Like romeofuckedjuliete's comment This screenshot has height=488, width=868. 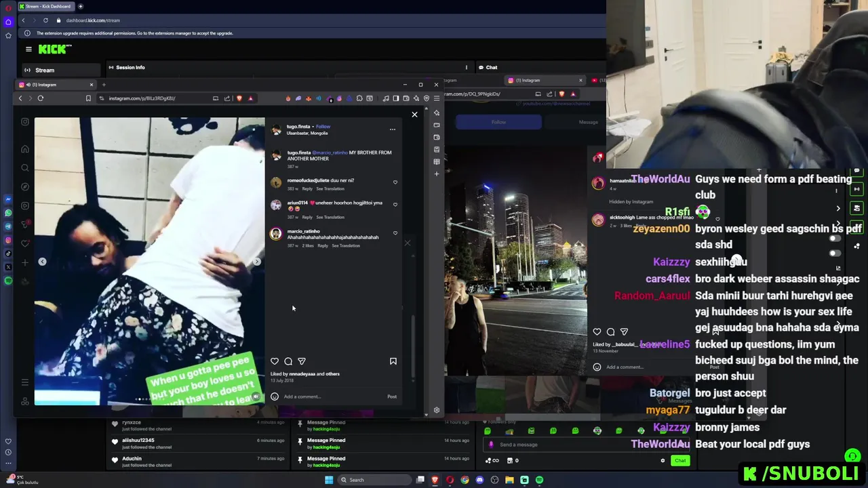(x=395, y=182)
